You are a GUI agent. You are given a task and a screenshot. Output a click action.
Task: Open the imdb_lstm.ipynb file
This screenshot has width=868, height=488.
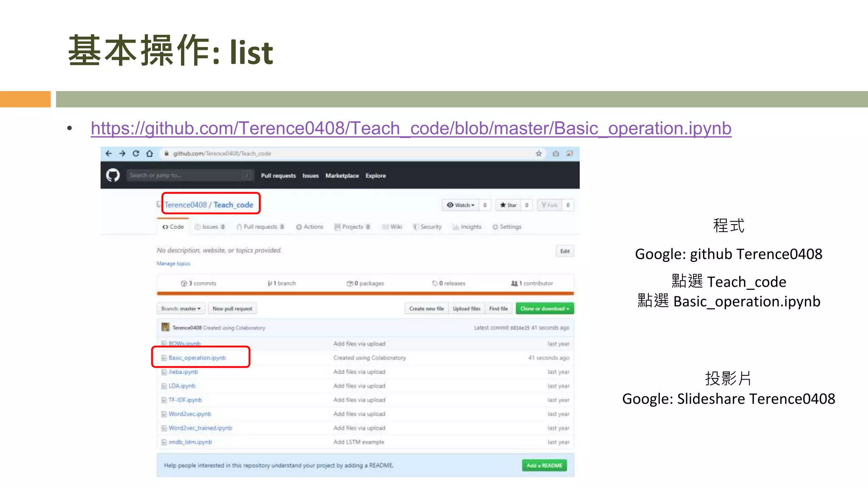click(190, 442)
